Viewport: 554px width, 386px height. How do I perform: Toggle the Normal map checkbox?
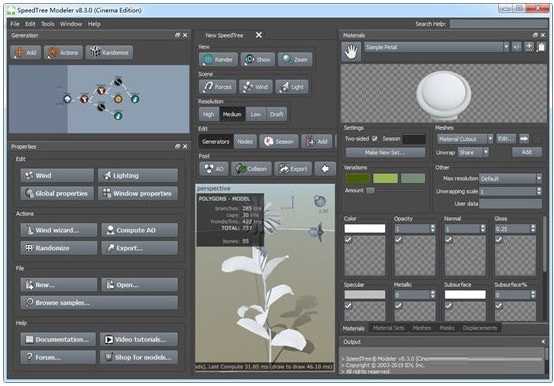pos(449,240)
